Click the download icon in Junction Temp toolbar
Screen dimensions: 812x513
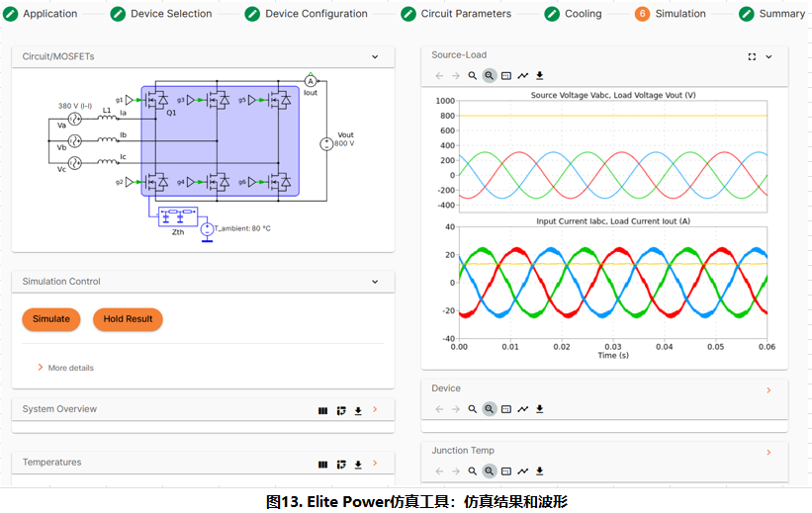tap(540, 471)
